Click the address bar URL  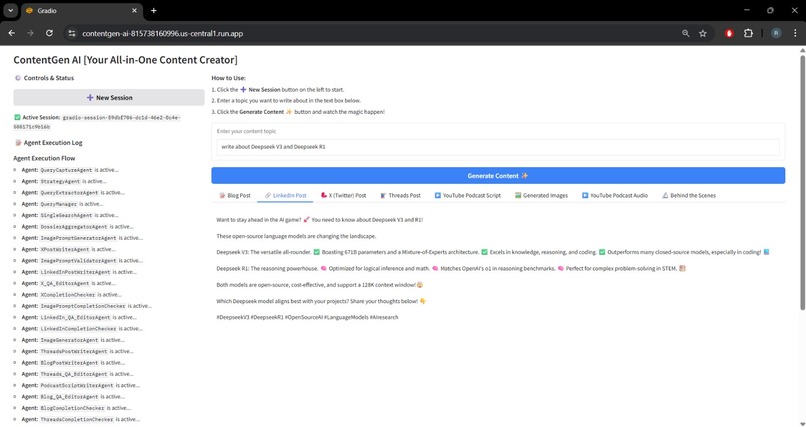(x=162, y=33)
